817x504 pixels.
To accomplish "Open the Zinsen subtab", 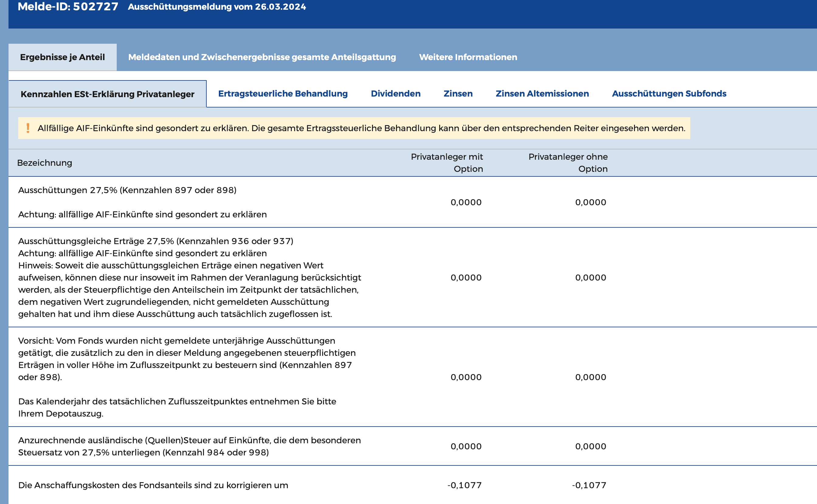I will pyautogui.click(x=458, y=94).
